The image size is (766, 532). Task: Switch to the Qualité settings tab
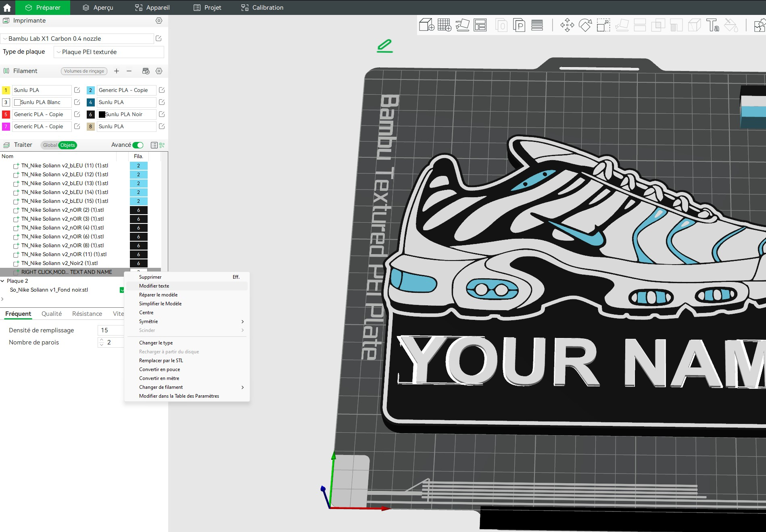52,314
